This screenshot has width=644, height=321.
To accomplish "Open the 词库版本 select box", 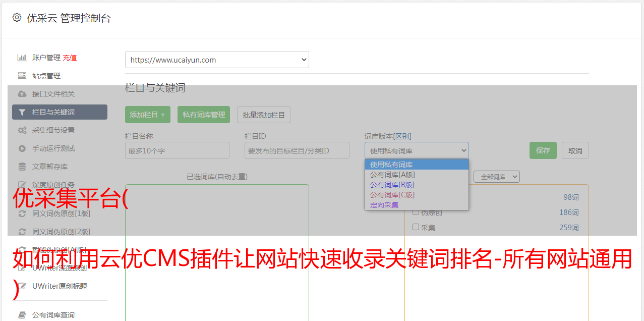I will coord(417,150).
